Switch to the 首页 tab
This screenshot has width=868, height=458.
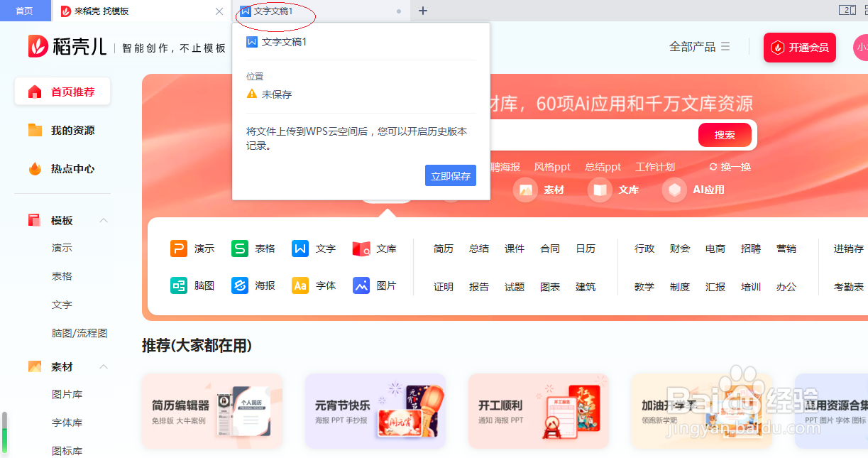point(25,11)
